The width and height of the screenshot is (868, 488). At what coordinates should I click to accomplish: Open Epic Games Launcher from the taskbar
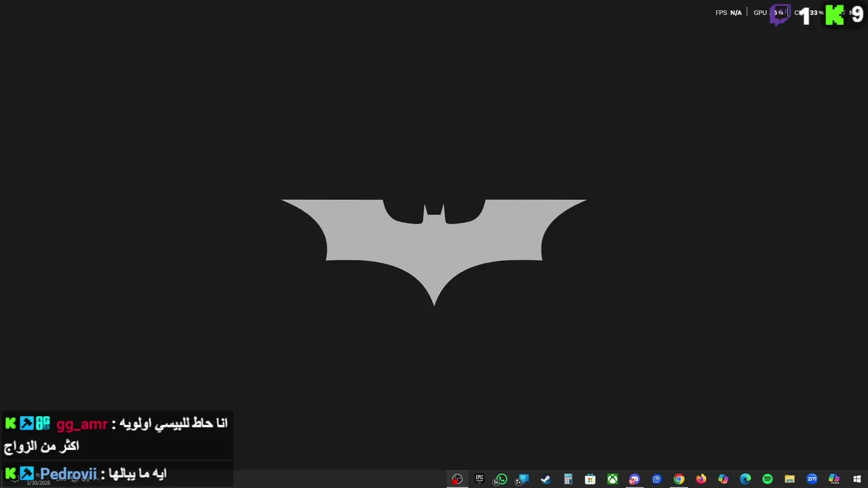[479, 479]
